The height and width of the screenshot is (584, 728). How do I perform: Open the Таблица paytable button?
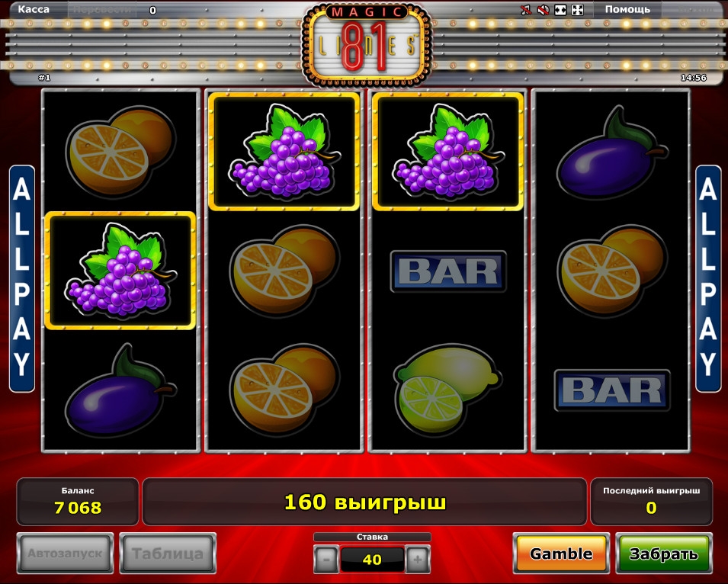pyautogui.click(x=168, y=554)
